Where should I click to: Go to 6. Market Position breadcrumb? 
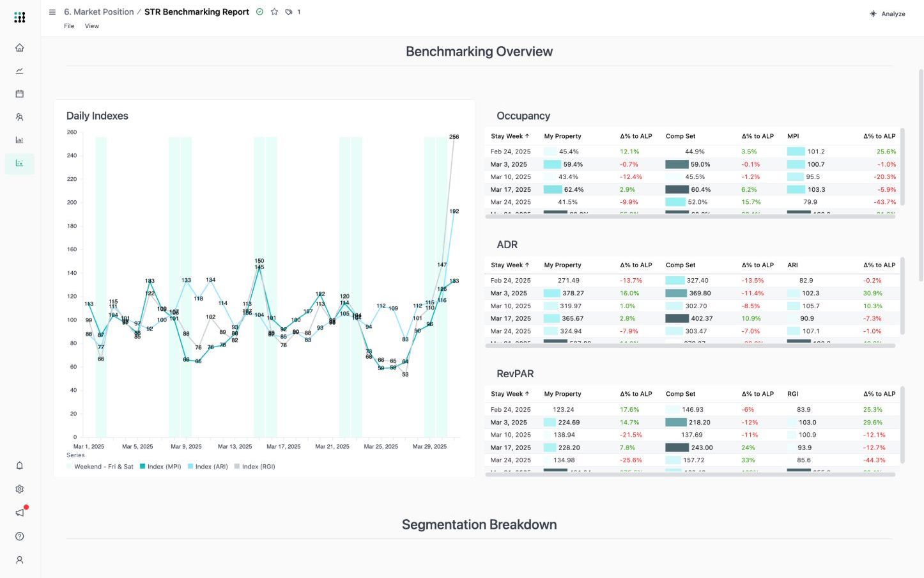(x=99, y=12)
